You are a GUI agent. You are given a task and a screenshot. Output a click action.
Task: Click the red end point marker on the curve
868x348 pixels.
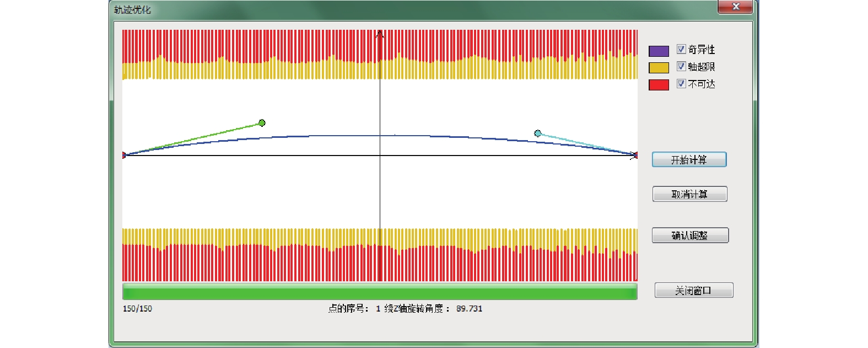pos(635,155)
